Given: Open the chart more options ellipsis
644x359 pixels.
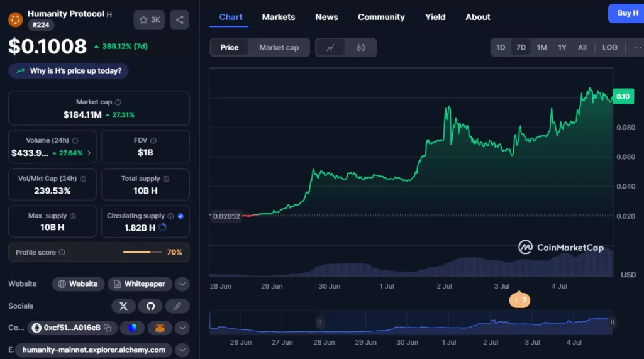Looking at the screenshot, I should pos(637,48).
